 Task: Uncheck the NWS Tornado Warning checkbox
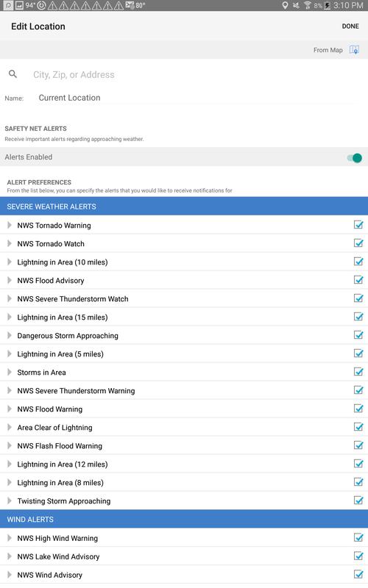coord(358,225)
